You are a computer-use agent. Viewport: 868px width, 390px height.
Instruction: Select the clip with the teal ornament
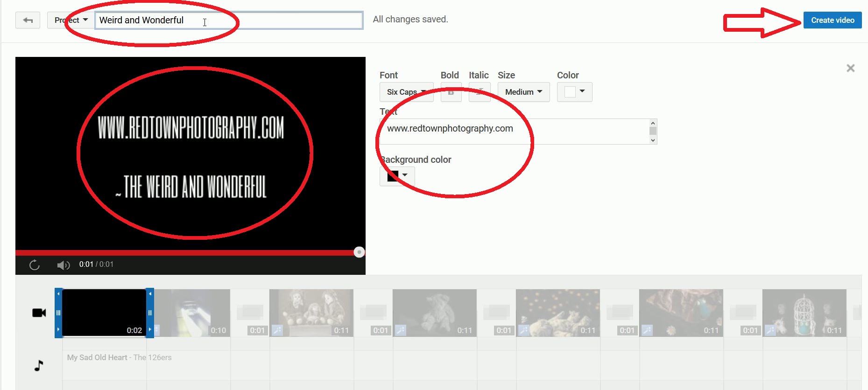(x=681, y=313)
